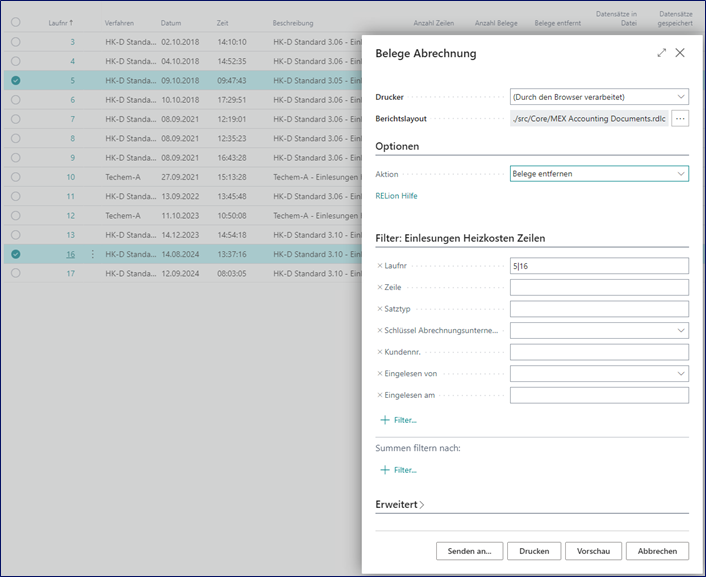
Task: Remove the Kundennr. filter with its X icon
Action: point(379,352)
